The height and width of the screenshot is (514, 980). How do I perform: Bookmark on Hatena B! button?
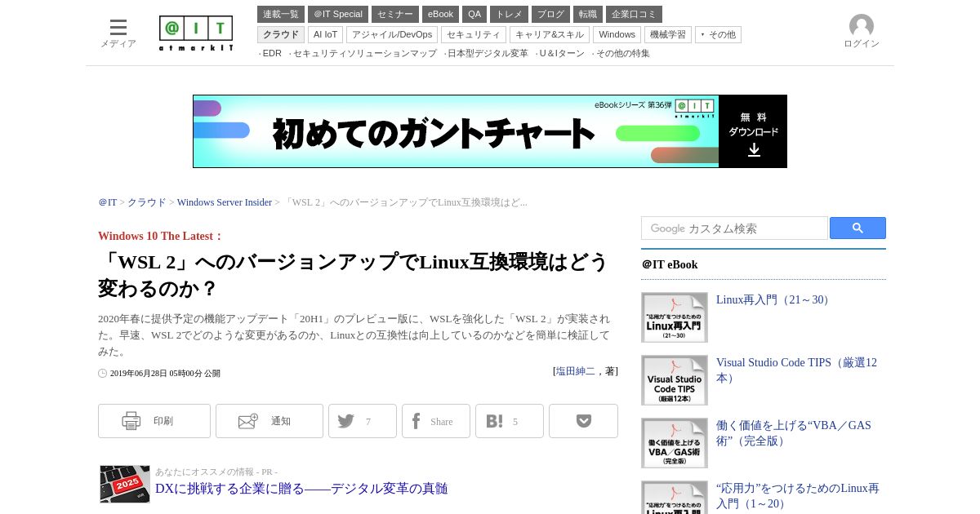point(510,421)
